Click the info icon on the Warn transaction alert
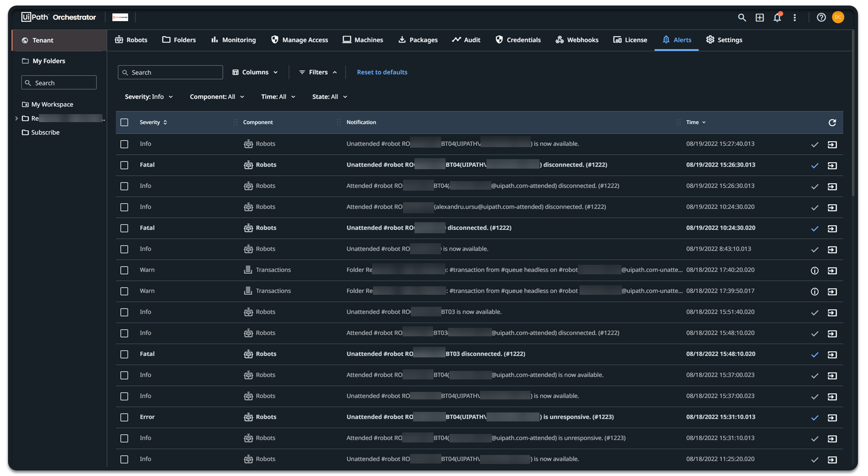868x476 pixels. (815, 270)
